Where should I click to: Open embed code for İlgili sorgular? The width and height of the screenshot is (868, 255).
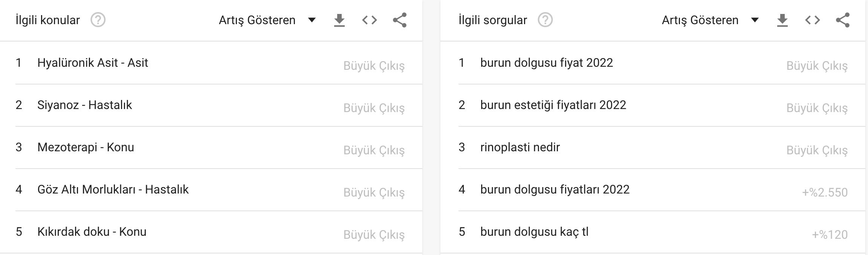click(813, 20)
